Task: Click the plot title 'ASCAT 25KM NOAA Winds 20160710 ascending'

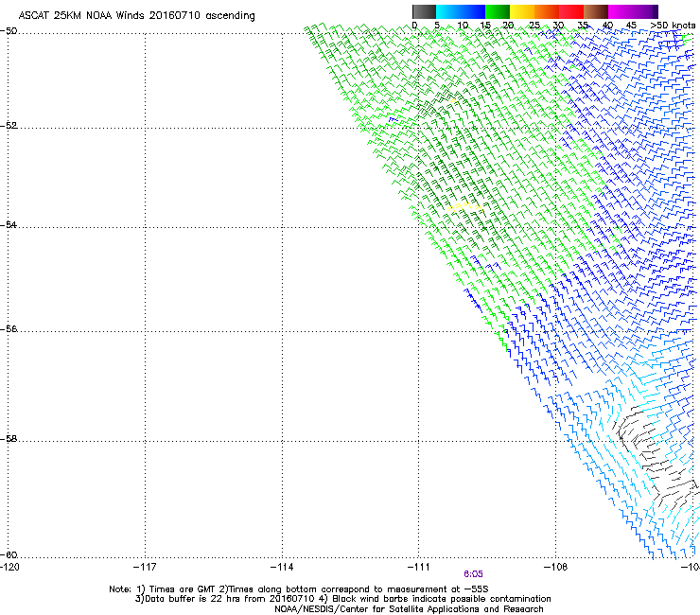Action: [136, 16]
